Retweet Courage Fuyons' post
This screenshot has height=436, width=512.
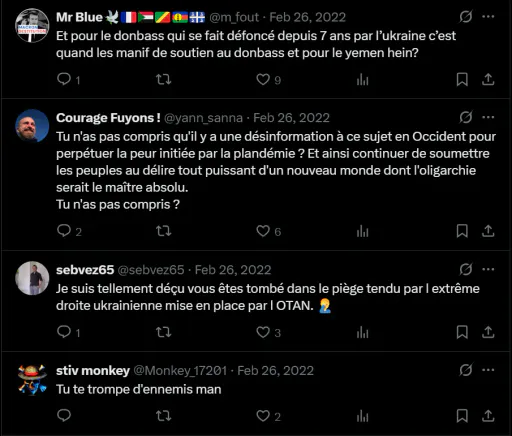(164, 231)
